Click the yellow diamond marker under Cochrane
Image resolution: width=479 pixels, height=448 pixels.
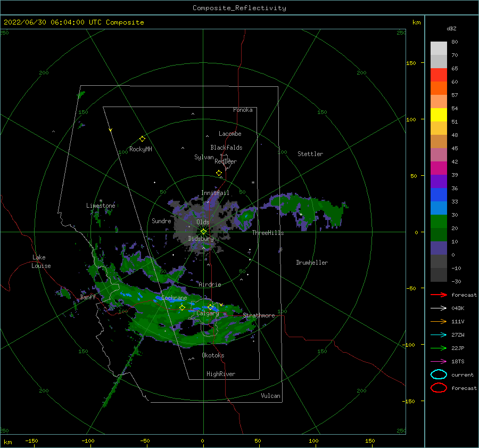coord(182,307)
